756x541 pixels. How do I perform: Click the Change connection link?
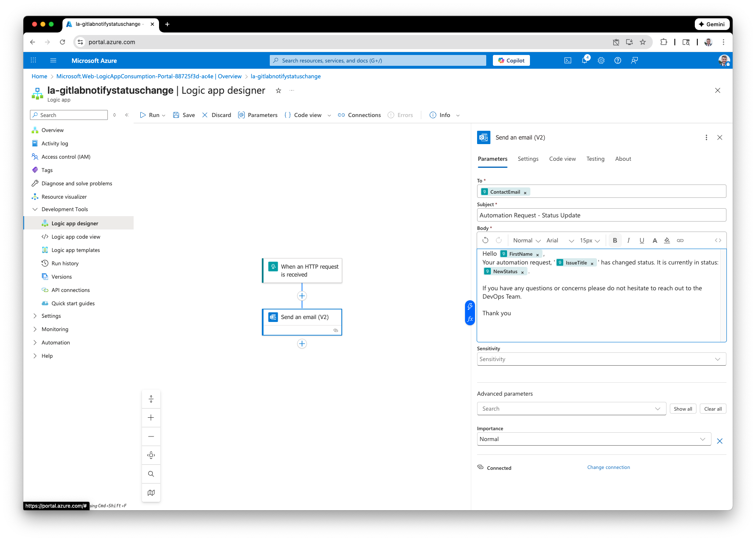[608, 467]
